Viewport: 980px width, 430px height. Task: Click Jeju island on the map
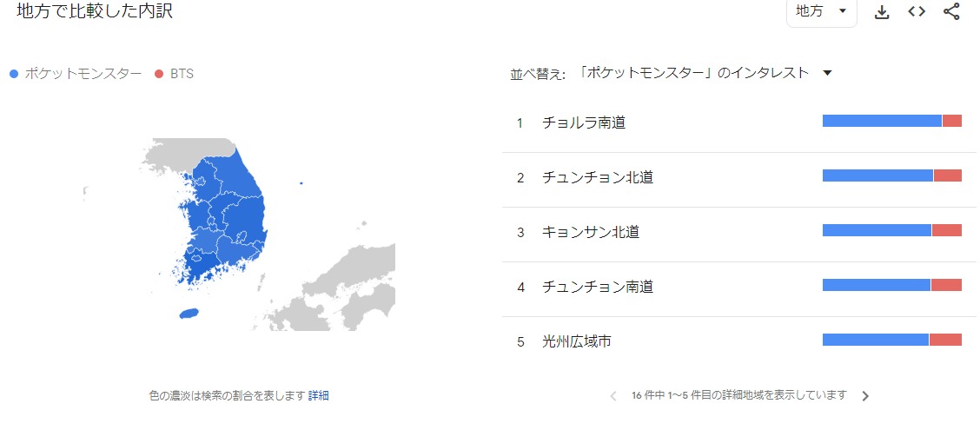(x=189, y=314)
